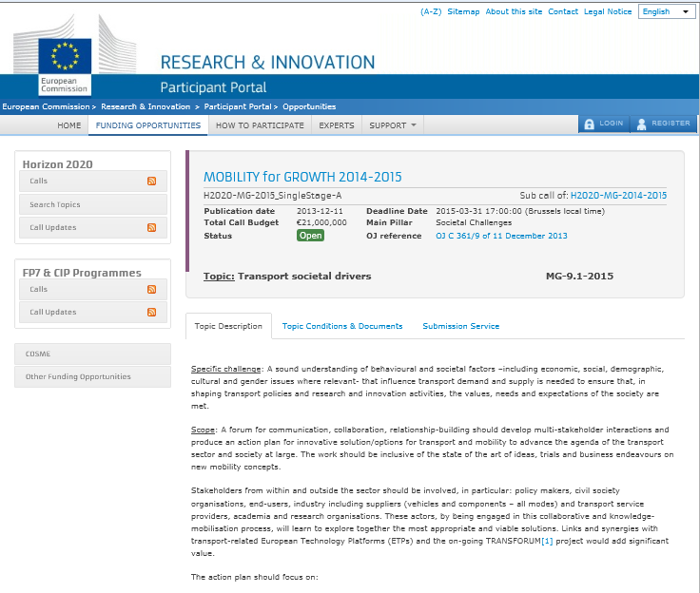
Task: Click the Horizon 2020 section heading
Action: [58, 164]
